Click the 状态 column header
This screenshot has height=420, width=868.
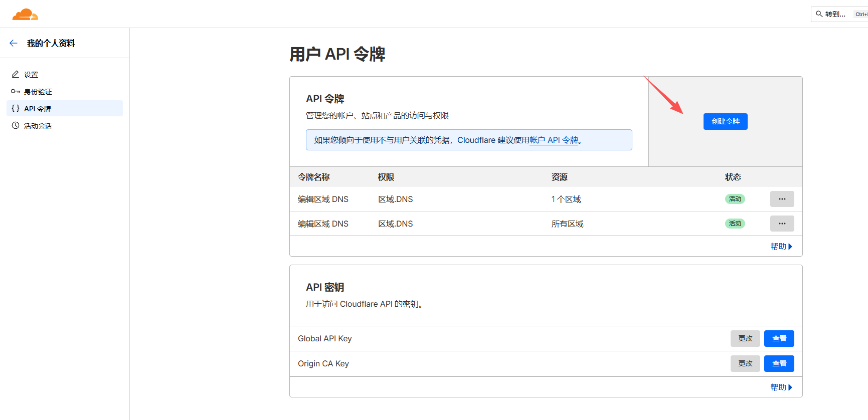pos(733,177)
